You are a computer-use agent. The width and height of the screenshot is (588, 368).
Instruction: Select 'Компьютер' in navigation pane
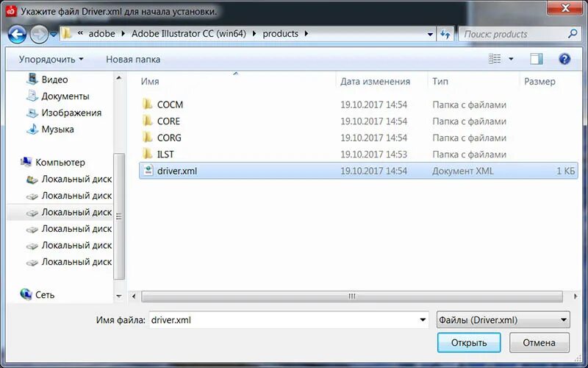[60, 162]
